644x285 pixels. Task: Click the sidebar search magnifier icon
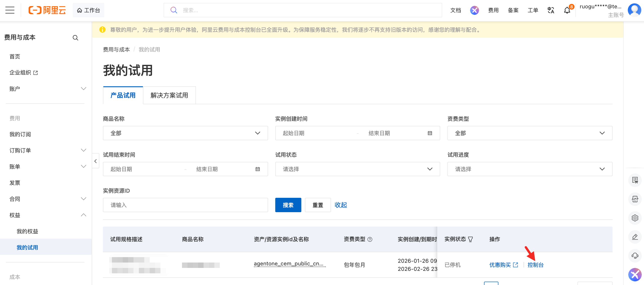(x=75, y=38)
